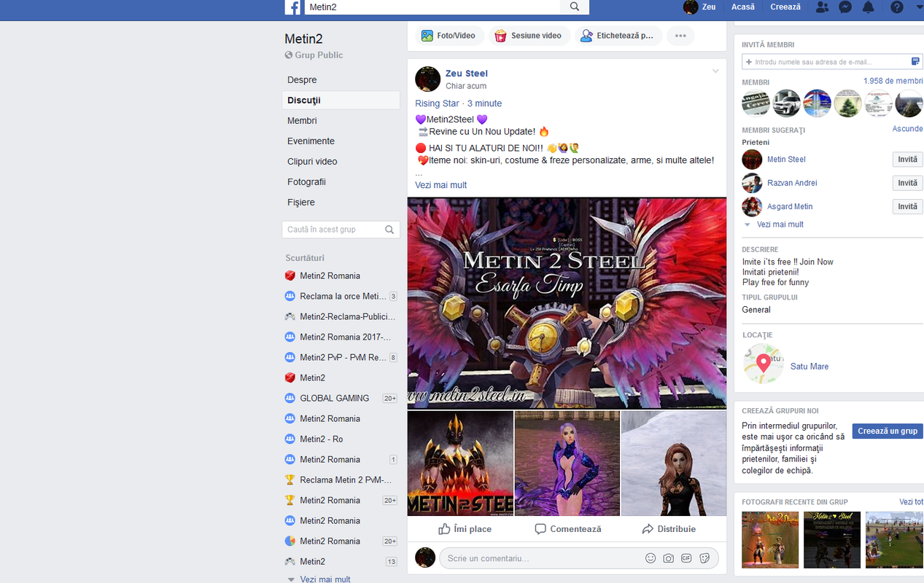Invite Metin Steel with Invită button
This screenshot has height=583, width=924.
[907, 160]
